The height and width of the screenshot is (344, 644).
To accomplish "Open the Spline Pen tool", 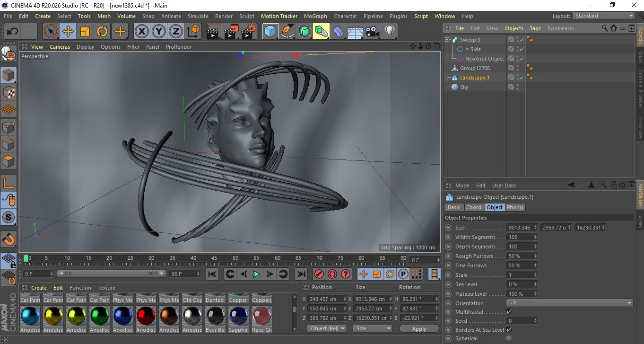I will [287, 32].
